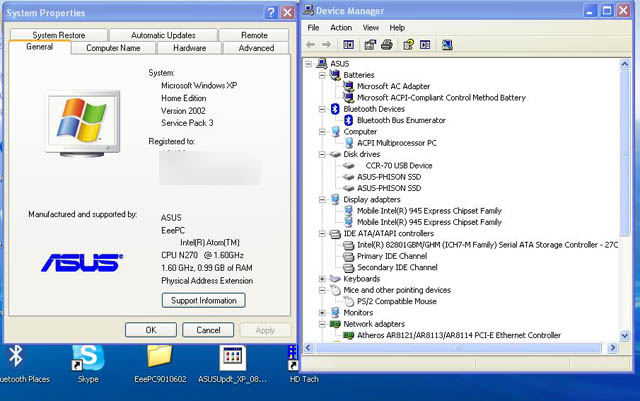Click the Monitors category icon
Image resolution: width=640 pixels, height=401 pixels.
(x=336, y=312)
